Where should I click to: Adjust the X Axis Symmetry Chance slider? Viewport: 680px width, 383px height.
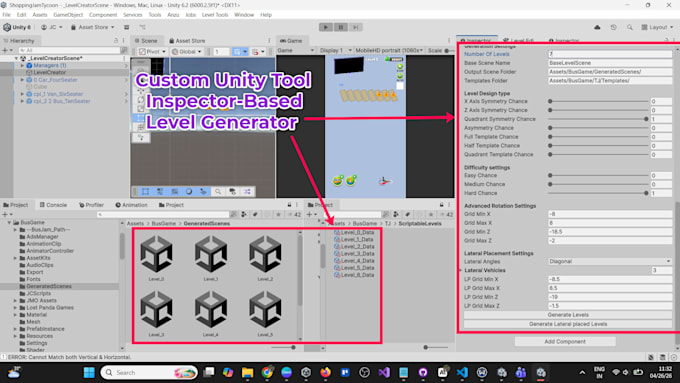[x=598, y=101]
